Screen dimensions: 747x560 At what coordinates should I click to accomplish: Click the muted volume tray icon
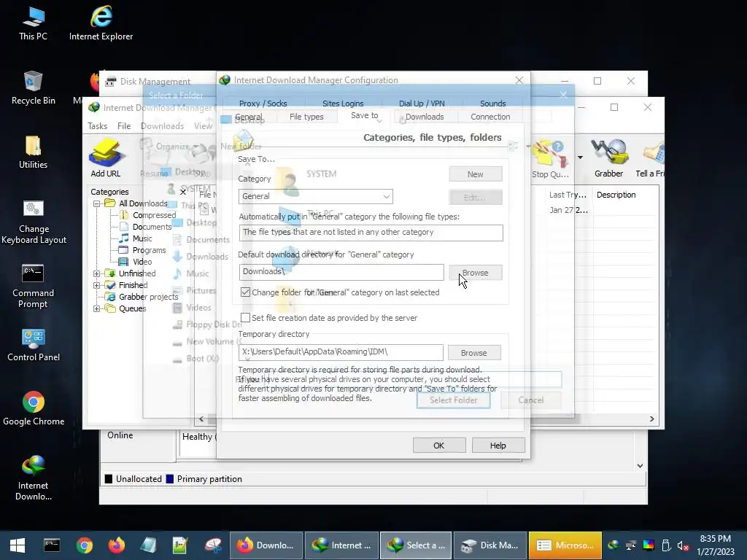[683, 545]
